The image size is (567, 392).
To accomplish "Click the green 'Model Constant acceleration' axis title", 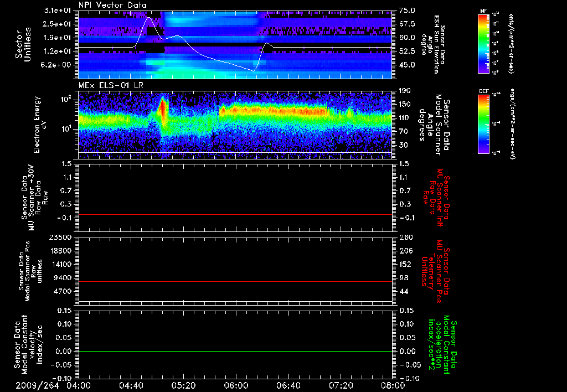I will tap(442, 345).
